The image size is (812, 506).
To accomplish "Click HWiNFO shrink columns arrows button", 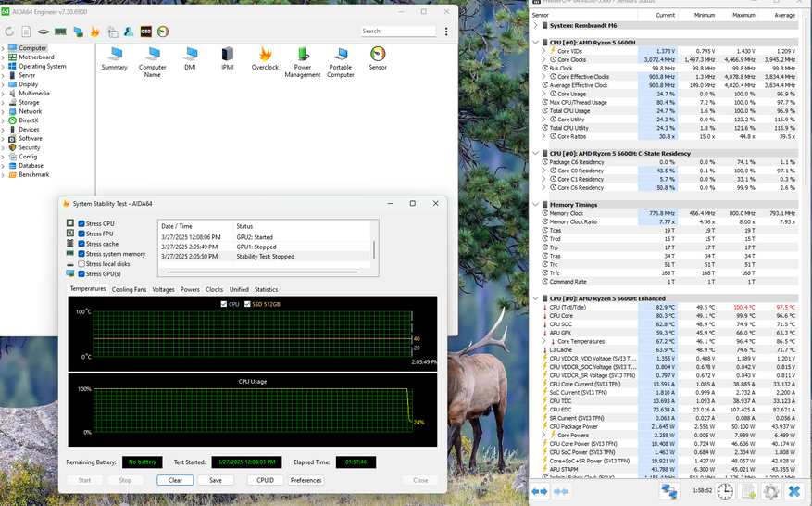I will [x=561, y=491].
